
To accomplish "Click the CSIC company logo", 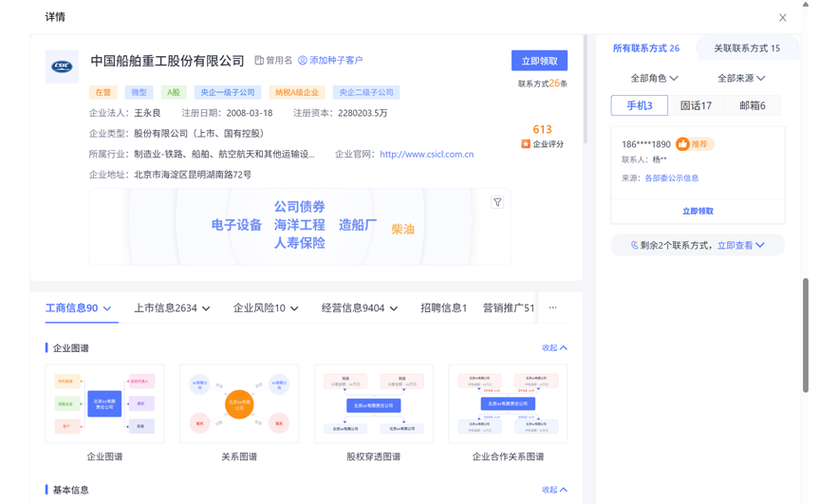I will pos(62,66).
